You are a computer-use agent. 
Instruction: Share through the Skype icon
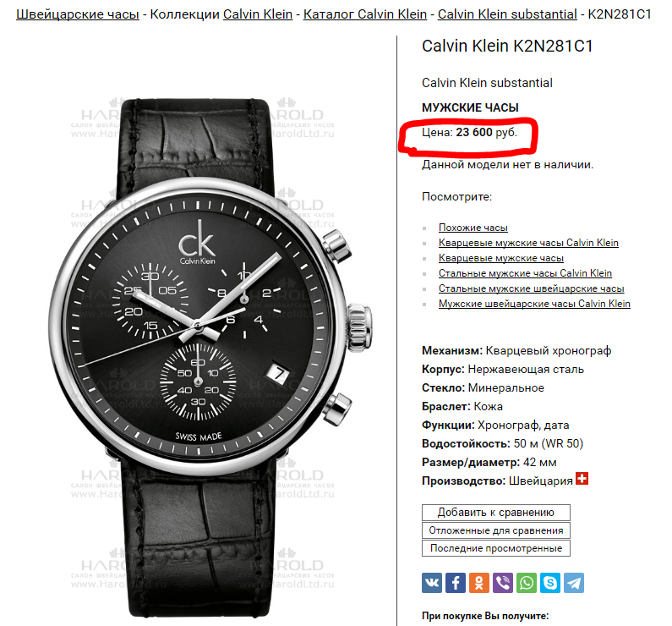click(x=550, y=583)
